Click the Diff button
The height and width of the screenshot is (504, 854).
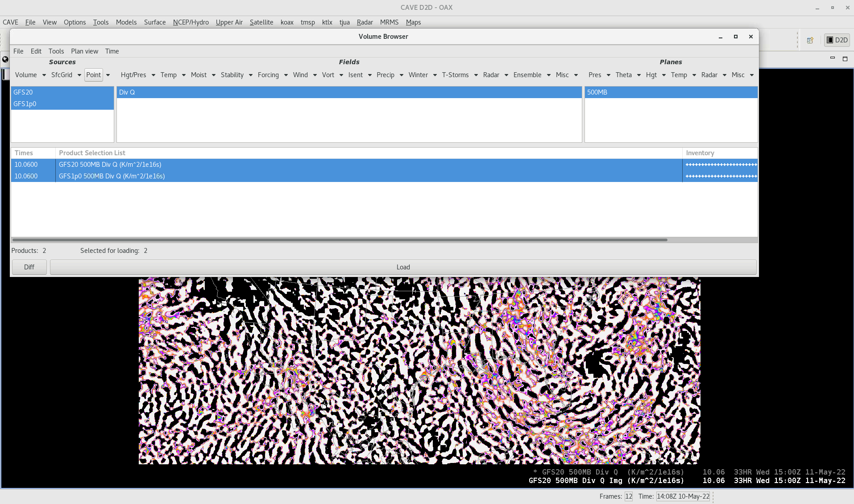[29, 267]
